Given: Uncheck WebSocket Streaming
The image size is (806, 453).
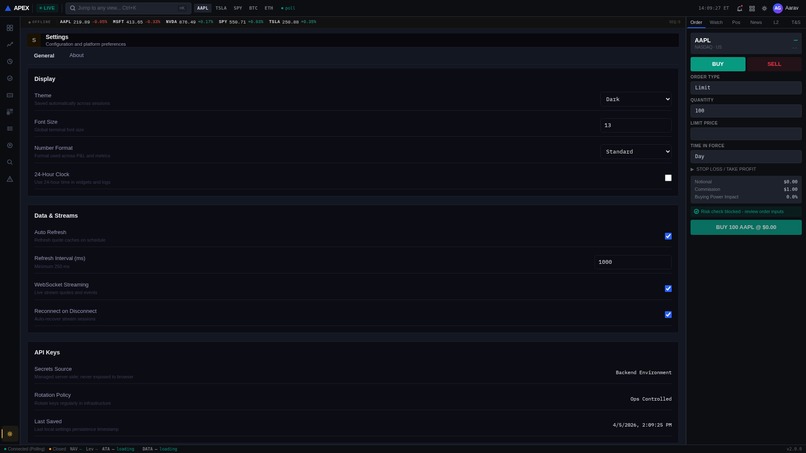Looking at the screenshot, I should (668, 288).
